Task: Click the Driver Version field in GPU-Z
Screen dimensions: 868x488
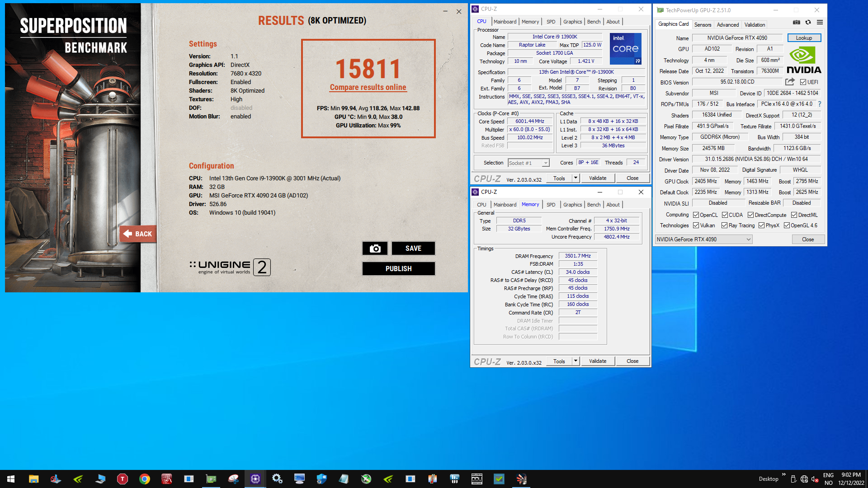Action: [x=757, y=159]
